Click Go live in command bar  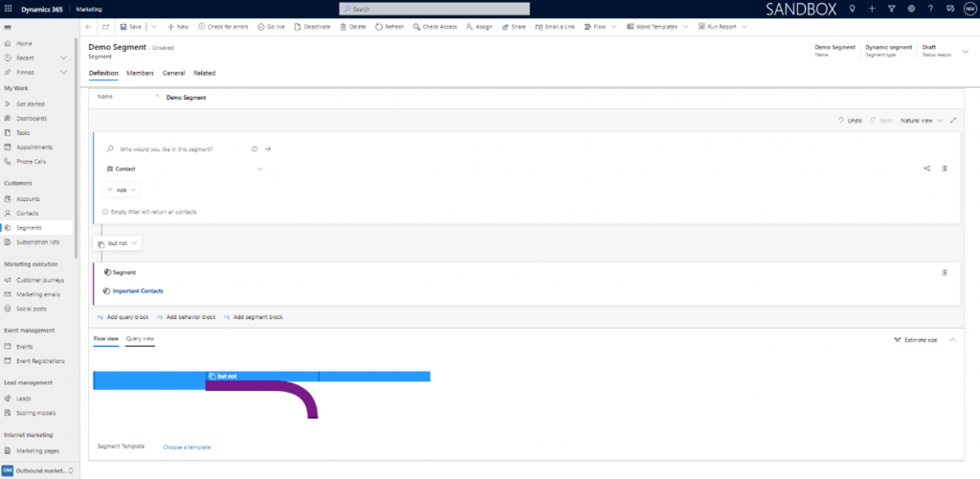(x=271, y=27)
